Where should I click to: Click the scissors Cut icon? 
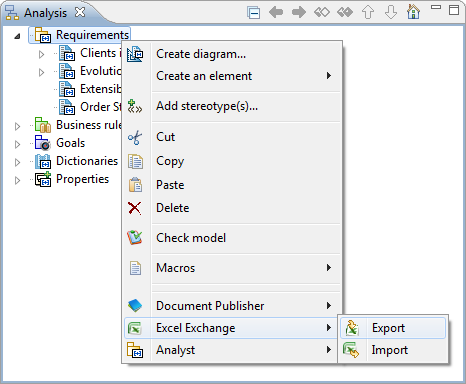point(135,137)
